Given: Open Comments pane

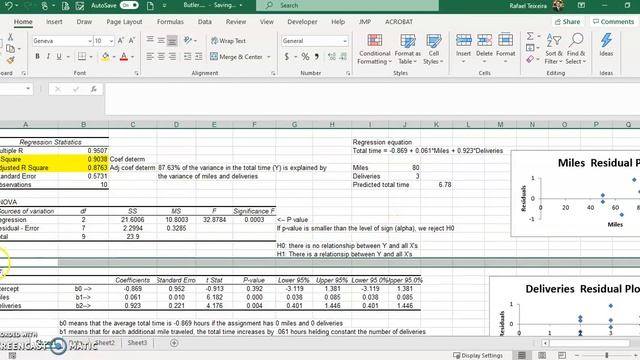Looking at the screenshot, I should coord(613,22).
